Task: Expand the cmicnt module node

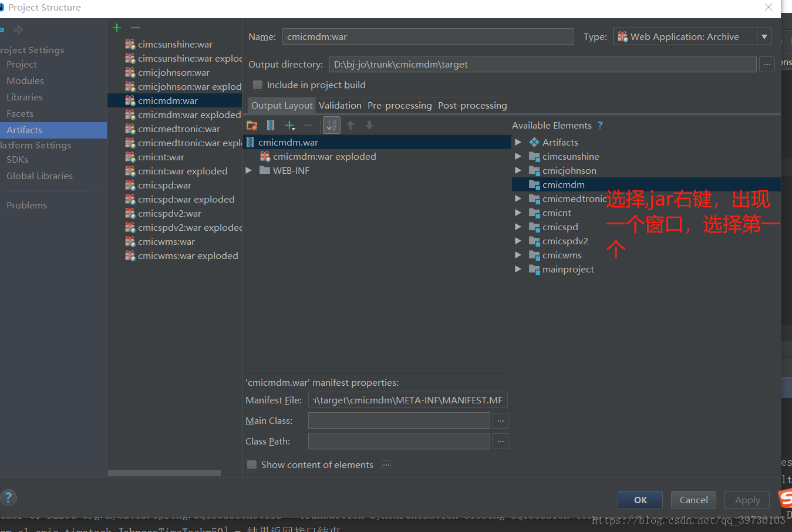Action: (518, 213)
